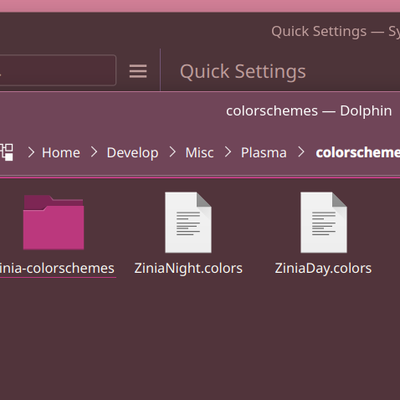The height and width of the screenshot is (400, 400).
Task: Jump to the Misc breadcrumb folder
Action: pos(199,153)
